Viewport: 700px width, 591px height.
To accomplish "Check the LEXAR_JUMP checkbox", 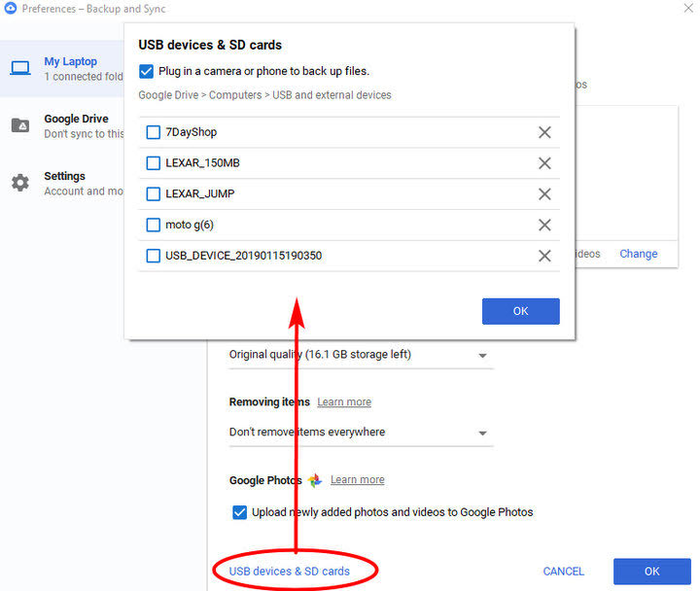I will tap(154, 193).
